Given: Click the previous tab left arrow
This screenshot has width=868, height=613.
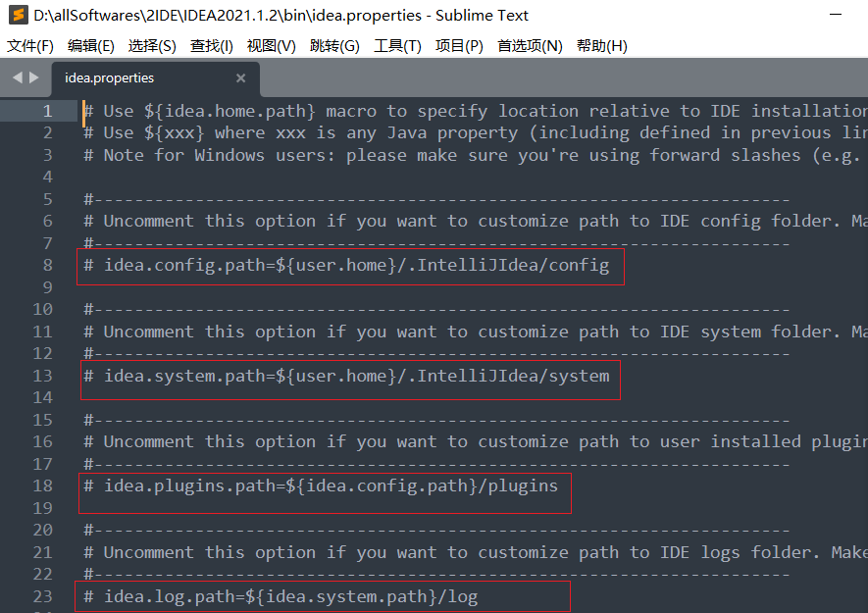Looking at the screenshot, I should [x=18, y=77].
